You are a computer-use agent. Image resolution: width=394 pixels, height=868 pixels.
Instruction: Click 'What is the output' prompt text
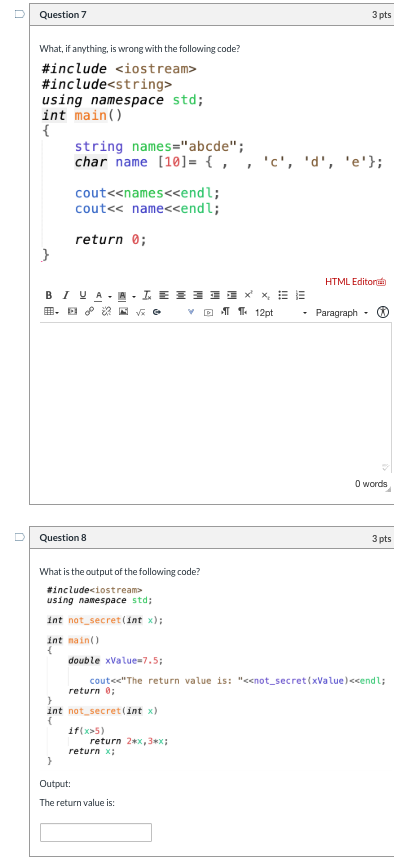coord(120,571)
